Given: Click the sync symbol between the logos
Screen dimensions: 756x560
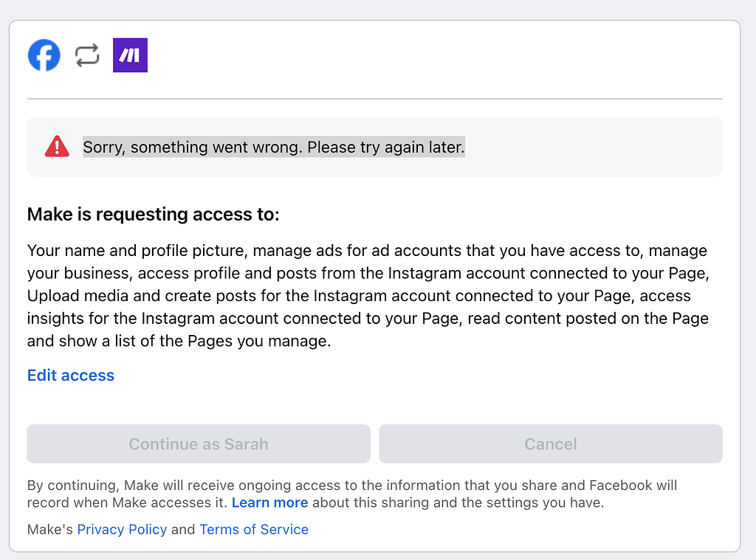Looking at the screenshot, I should click(86, 55).
